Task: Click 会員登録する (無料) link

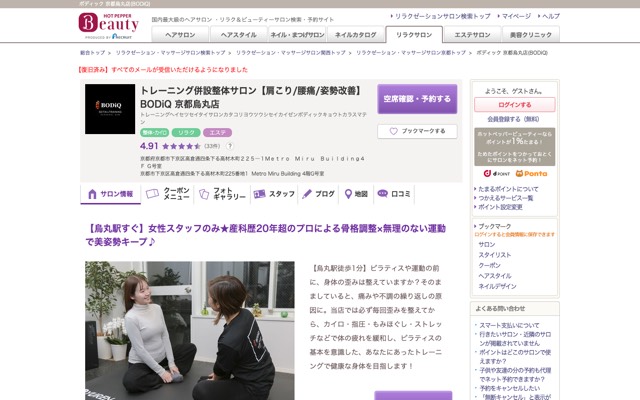Action: 513,119
